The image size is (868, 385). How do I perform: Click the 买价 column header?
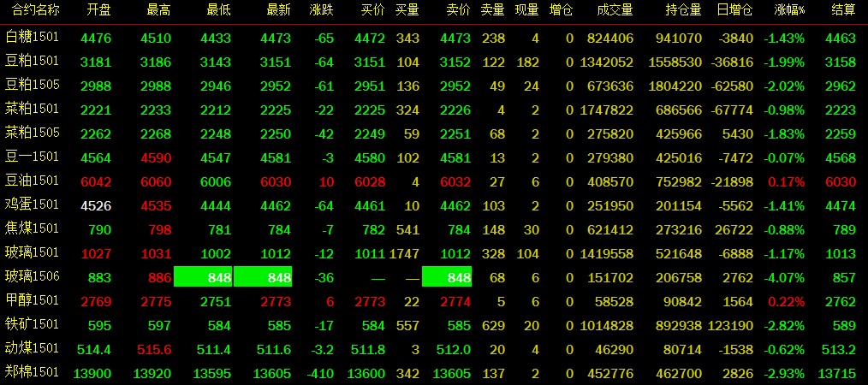pyautogui.click(x=372, y=10)
